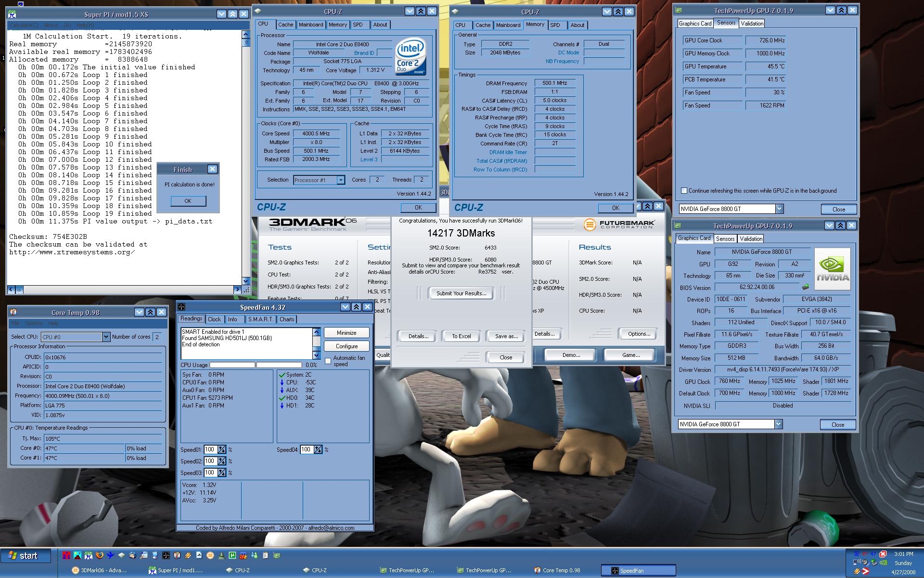This screenshot has height=578, width=924.
Task: Click the Super PI title bar icon
Action: (12, 14)
